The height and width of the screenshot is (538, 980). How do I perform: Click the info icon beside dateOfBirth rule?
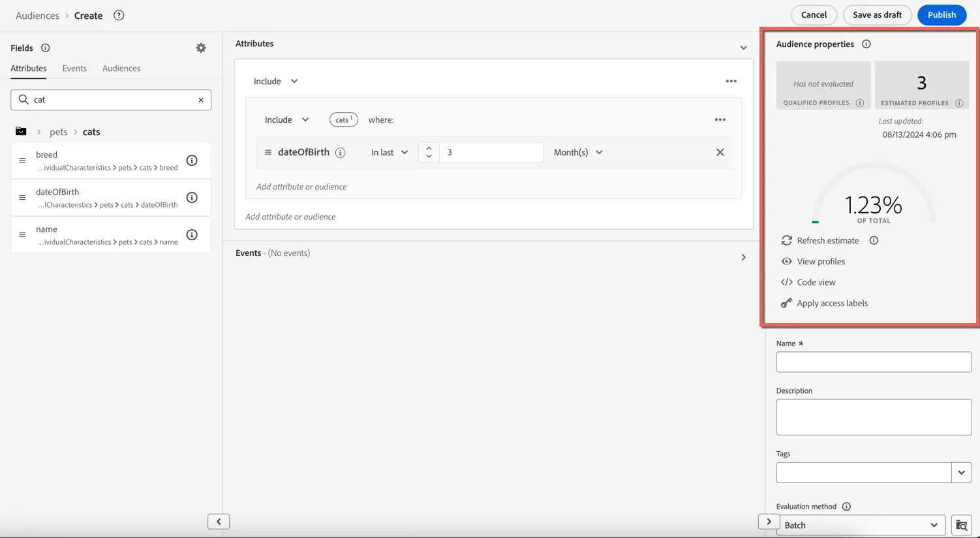pos(340,153)
